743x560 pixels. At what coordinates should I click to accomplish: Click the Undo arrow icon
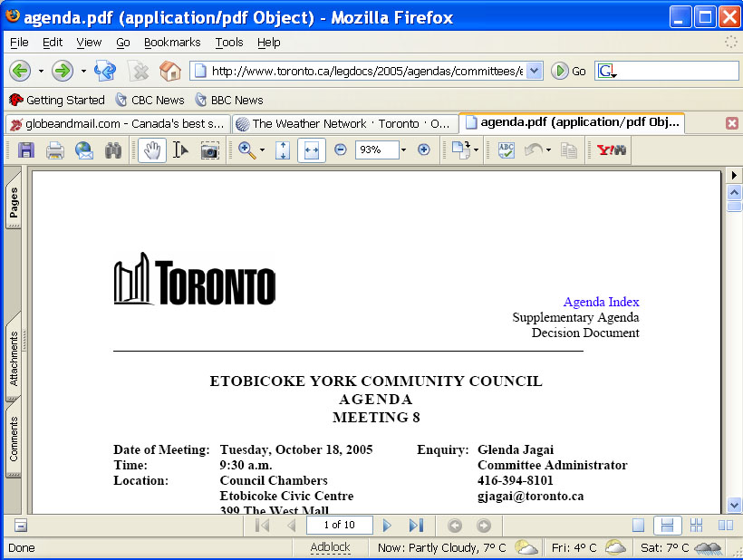coord(534,150)
